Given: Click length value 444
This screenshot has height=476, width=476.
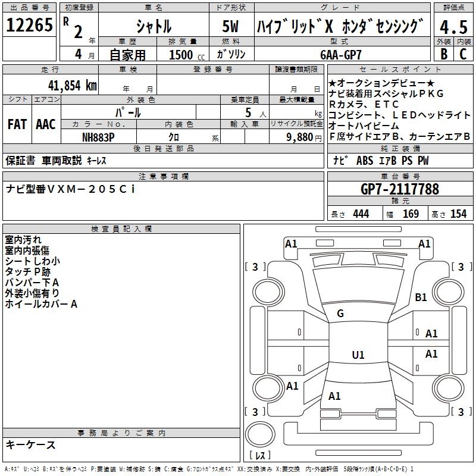Looking at the screenshot, I should 361,214.
